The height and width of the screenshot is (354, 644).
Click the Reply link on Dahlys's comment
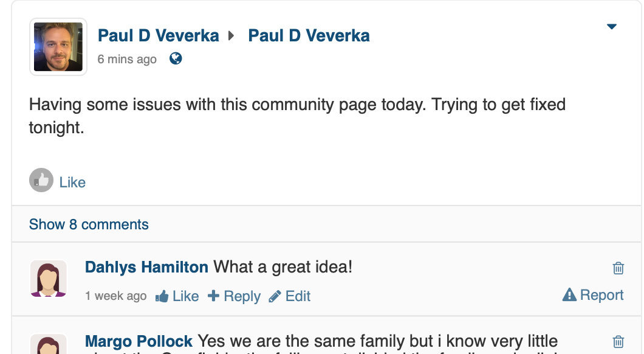click(x=242, y=296)
